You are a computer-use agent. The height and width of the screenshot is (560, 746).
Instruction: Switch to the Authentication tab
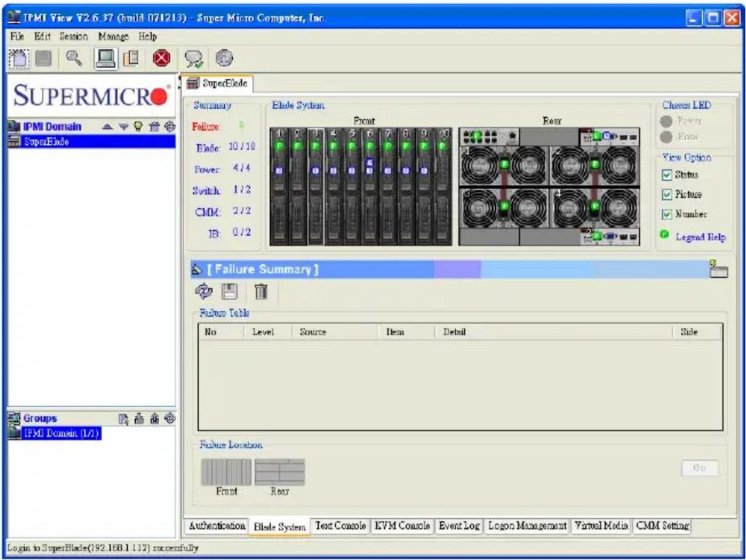216,525
